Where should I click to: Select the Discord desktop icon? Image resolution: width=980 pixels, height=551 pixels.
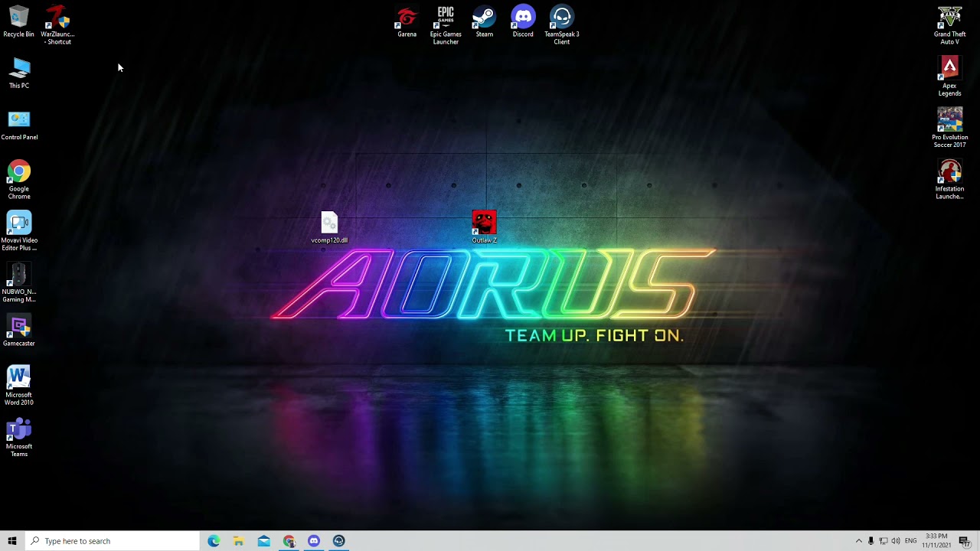523,21
